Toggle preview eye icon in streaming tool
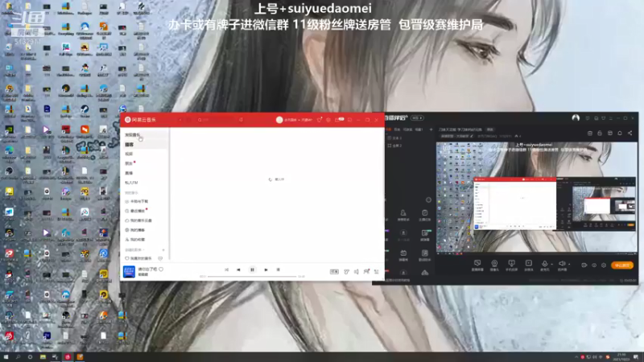This screenshot has width=644, height=362. pos(594,265)
